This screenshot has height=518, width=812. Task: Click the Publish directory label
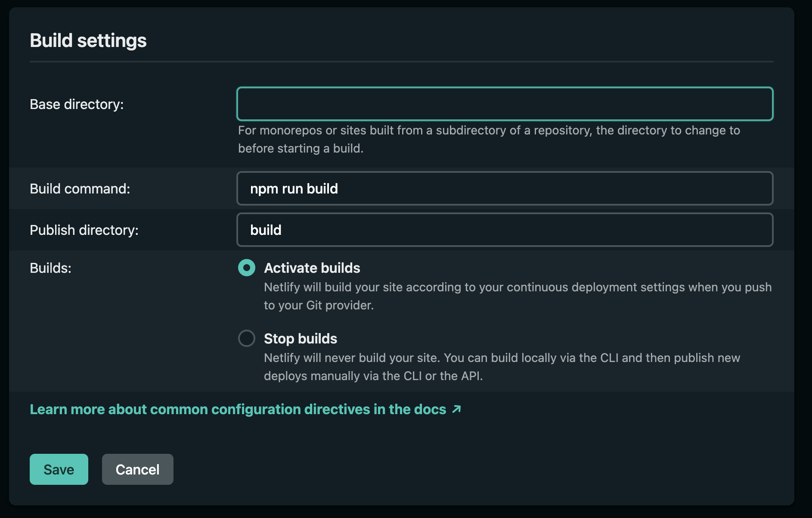(84, 230)
